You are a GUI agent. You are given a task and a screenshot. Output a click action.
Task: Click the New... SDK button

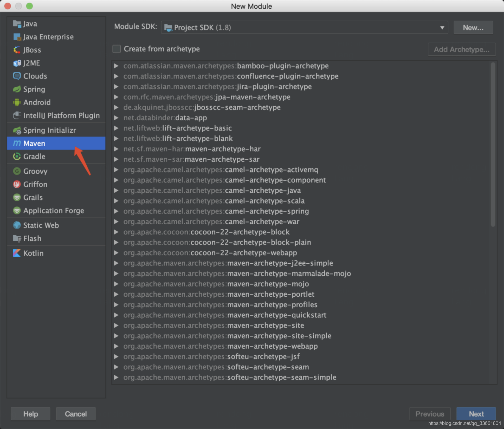point(473,28)
